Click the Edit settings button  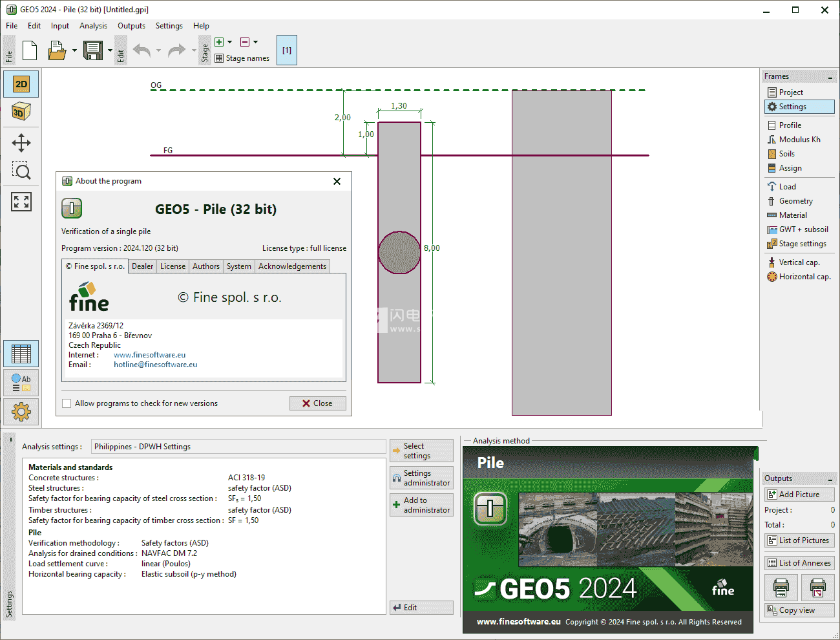[421, 608]
